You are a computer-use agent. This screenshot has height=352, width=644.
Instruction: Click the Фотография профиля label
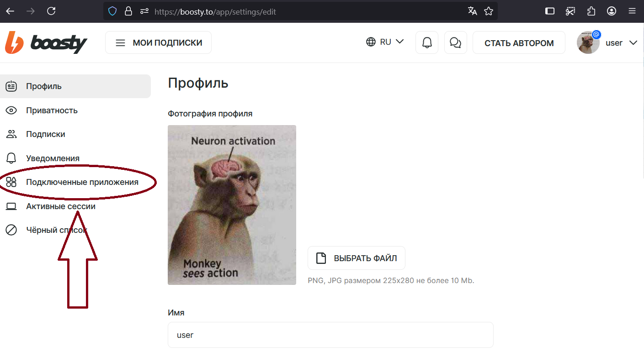coord(210,114)
